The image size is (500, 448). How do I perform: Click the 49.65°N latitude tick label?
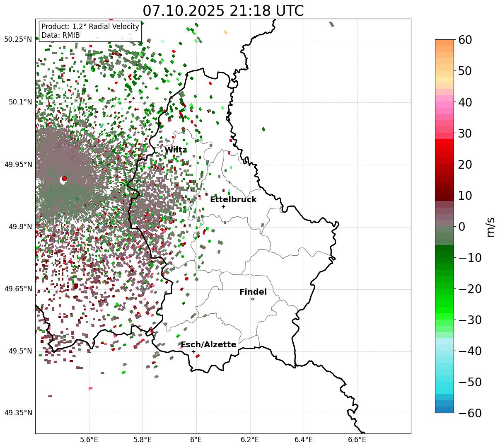[x=18, y=289]
